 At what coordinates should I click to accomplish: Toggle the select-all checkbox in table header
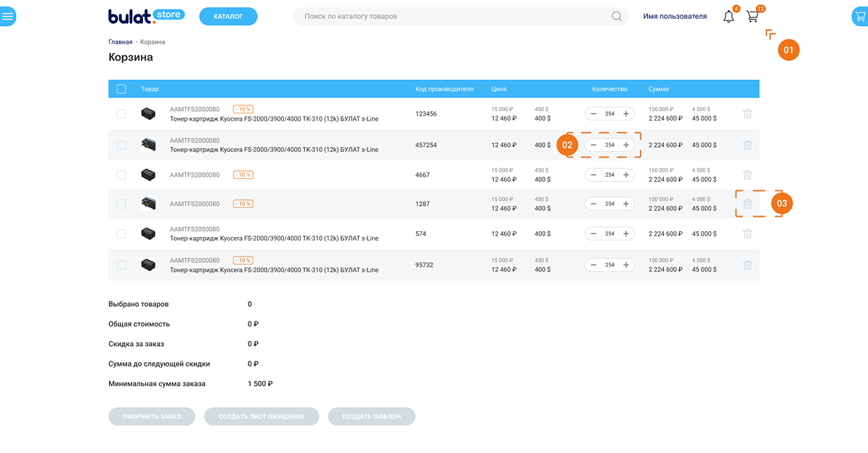[x=121, y=89]
